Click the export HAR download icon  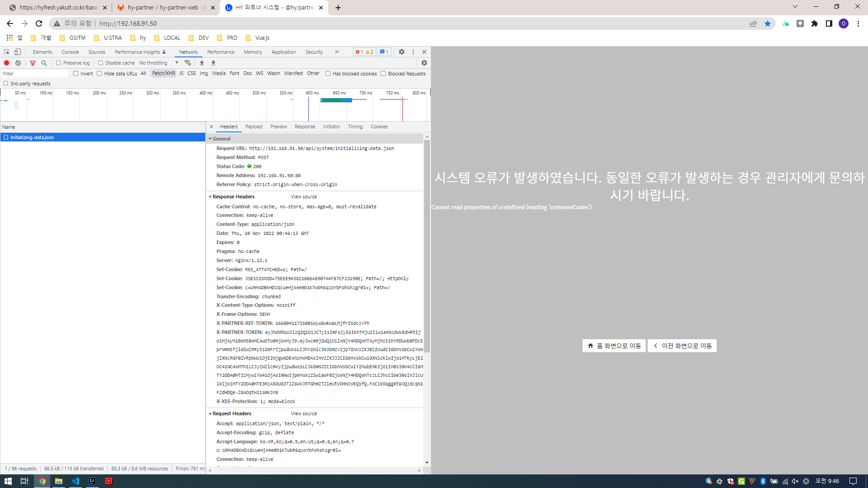pyautogui.click(x=213, y=63)
